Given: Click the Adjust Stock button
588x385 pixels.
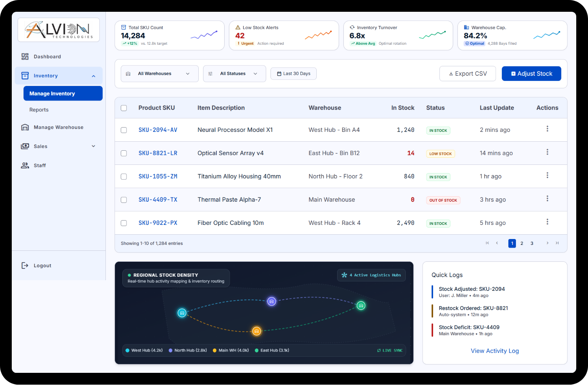Looking at the screenshot, I should pos(532,74).
